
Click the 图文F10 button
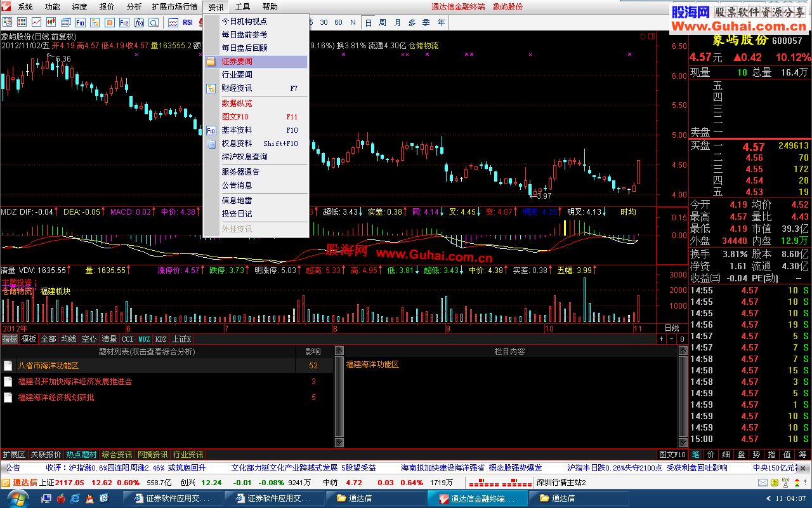tap(672, 455)
